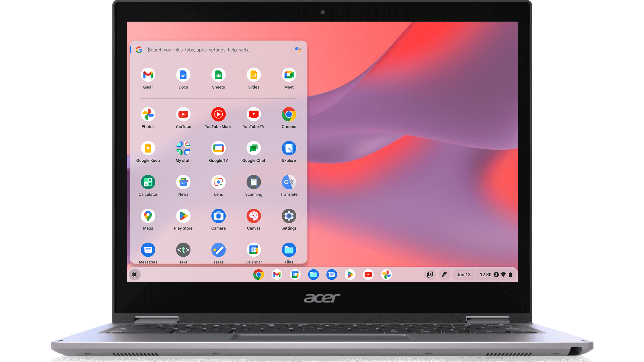Open YouTube from the shelf
This screenshot has width=644, height=362.
[x=368, y=275]
